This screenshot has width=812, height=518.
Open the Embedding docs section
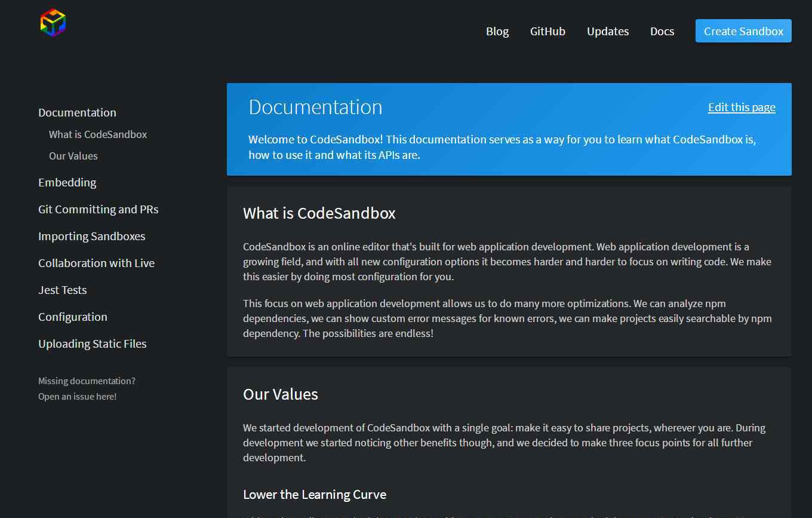tap(67, 182)
